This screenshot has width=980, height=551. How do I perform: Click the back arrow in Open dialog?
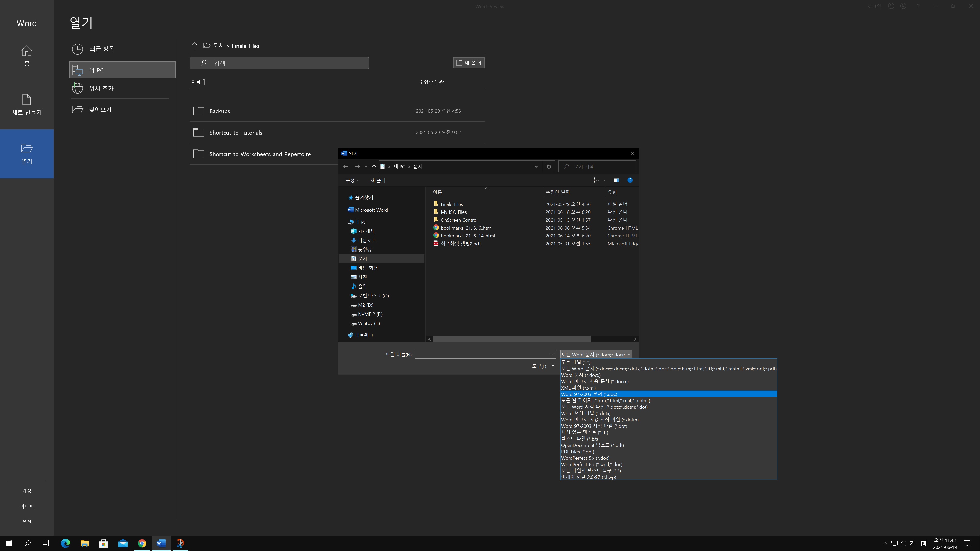point(346,167)
